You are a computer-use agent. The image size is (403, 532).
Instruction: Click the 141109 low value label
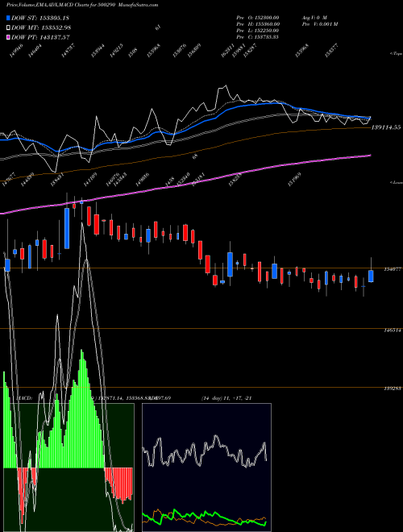89,180
